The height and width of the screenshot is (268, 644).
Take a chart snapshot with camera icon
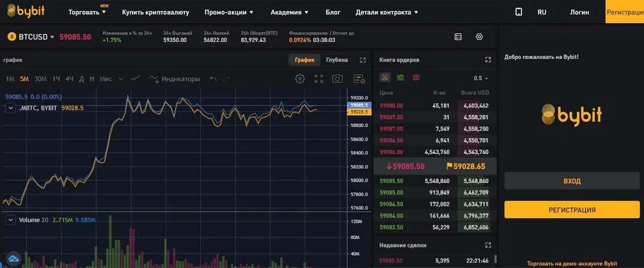point(337,79)
